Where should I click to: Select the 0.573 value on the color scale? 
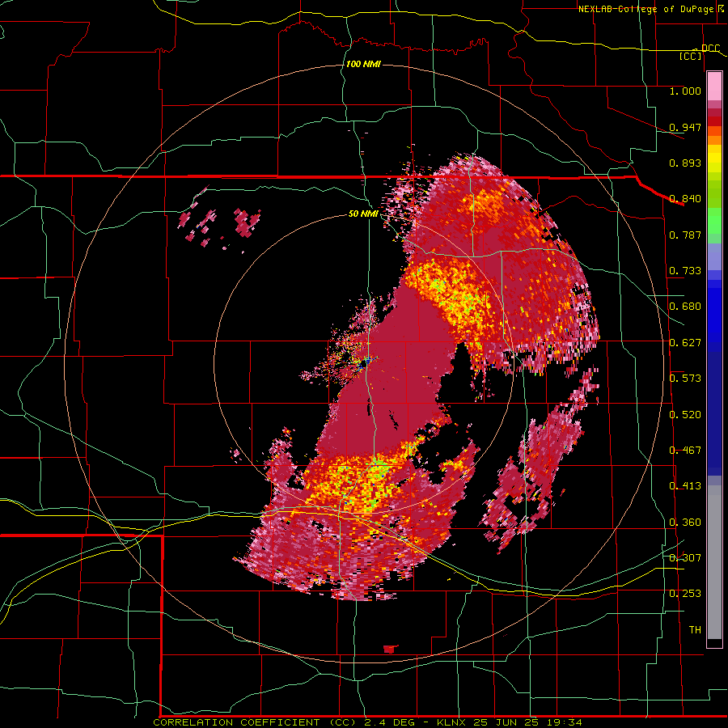click(685, 379)
